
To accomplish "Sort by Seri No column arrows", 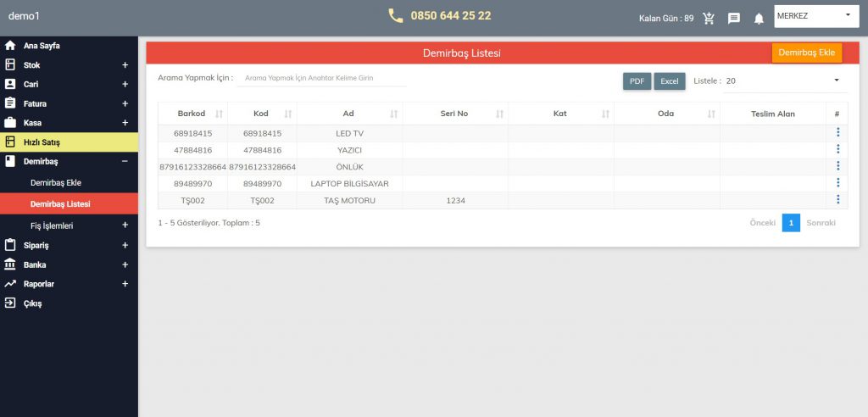I will (x=499, y=114).
